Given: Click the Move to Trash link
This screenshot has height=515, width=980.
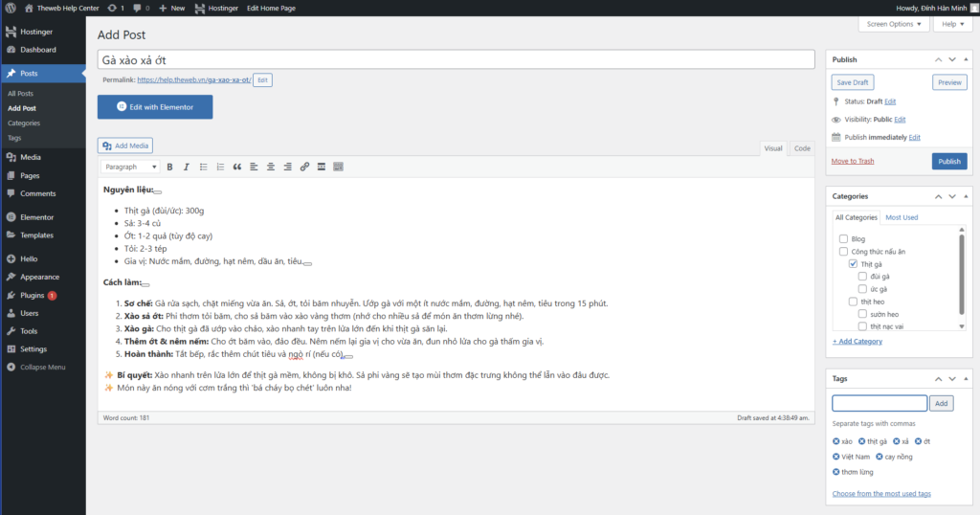Looking at the screenshot, I should pos(853,161).
